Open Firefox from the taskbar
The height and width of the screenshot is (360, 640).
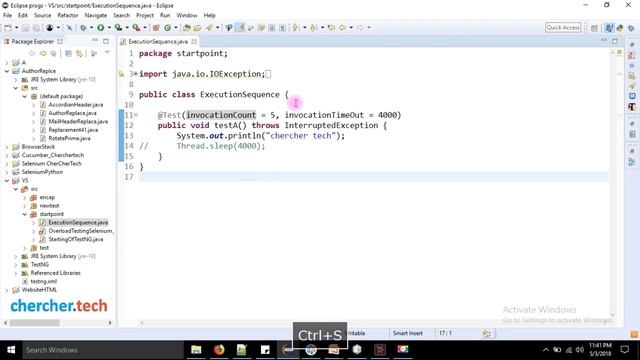click(219, 350)
